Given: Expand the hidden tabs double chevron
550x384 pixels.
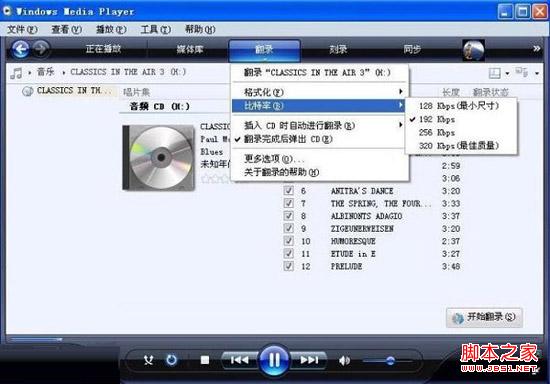Looking at the screenshot, I should [536, 49].
